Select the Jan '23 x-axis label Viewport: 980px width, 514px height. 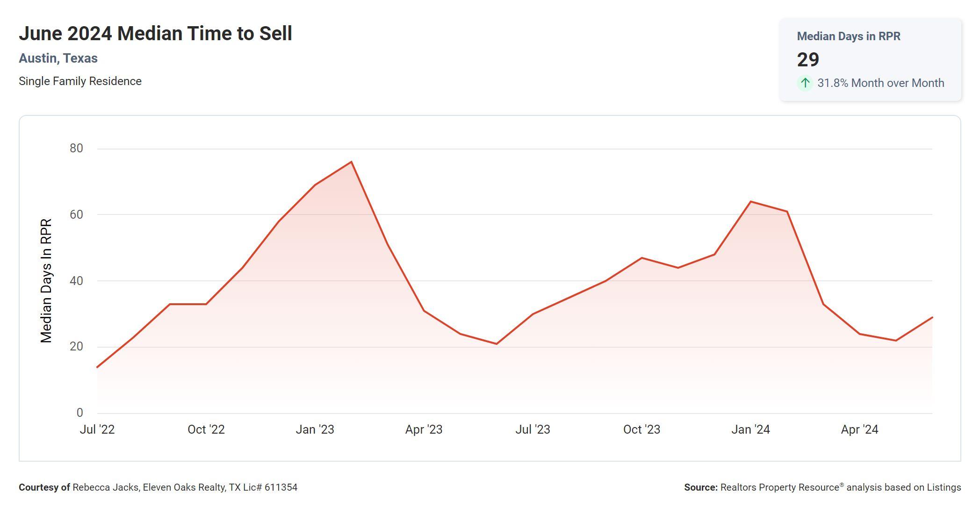pos(315,429)
